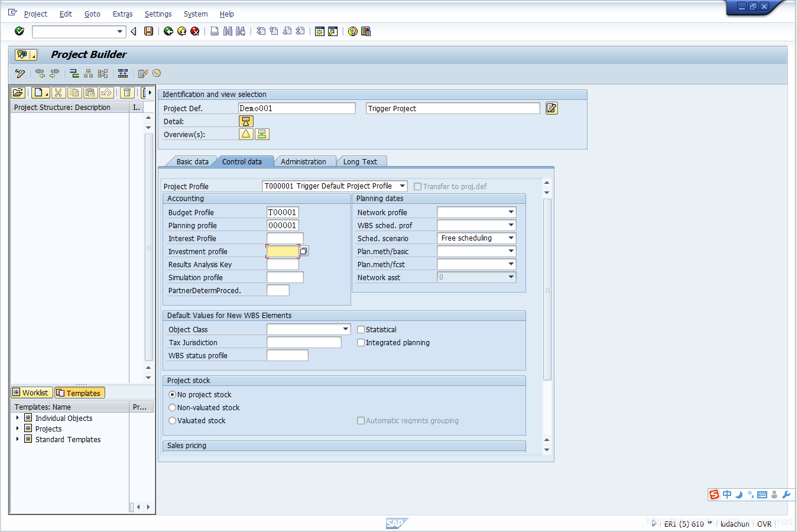798x532 pixels.
Task: Switch to the Long Text tab
Action: (x=360, y=161)
